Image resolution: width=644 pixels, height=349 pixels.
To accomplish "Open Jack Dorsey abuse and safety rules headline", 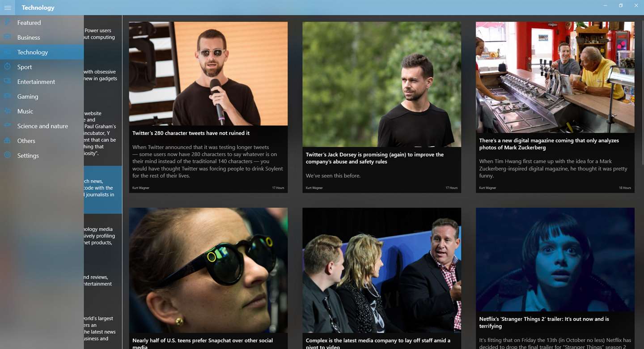I will tap(375, 158).
